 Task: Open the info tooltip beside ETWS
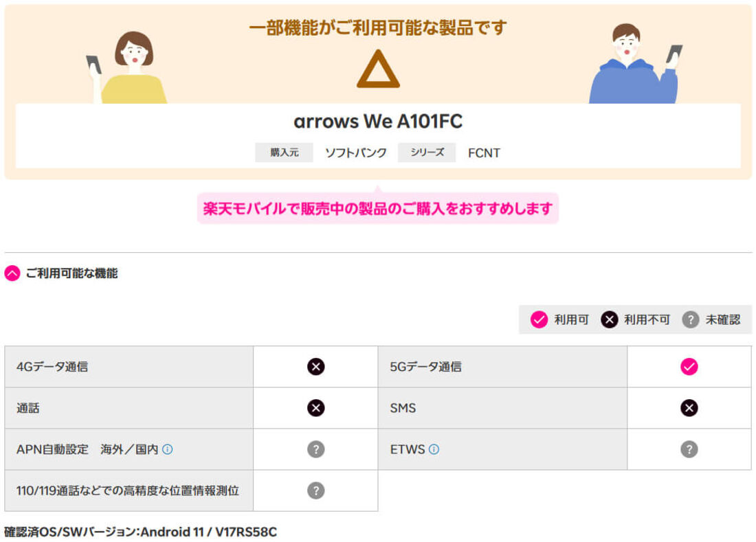click(434, 449)
